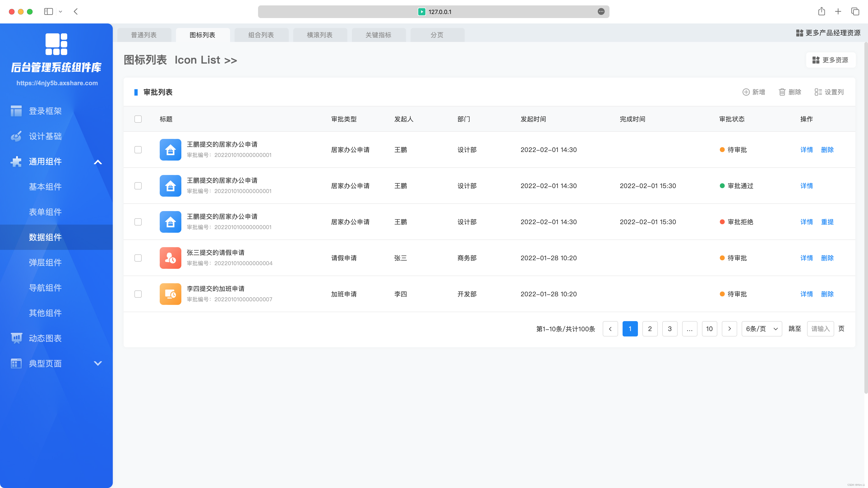Viewport: 868px width, 488px height.
Task: Click the 新增 add button icon
Action: tap(745, 92)
